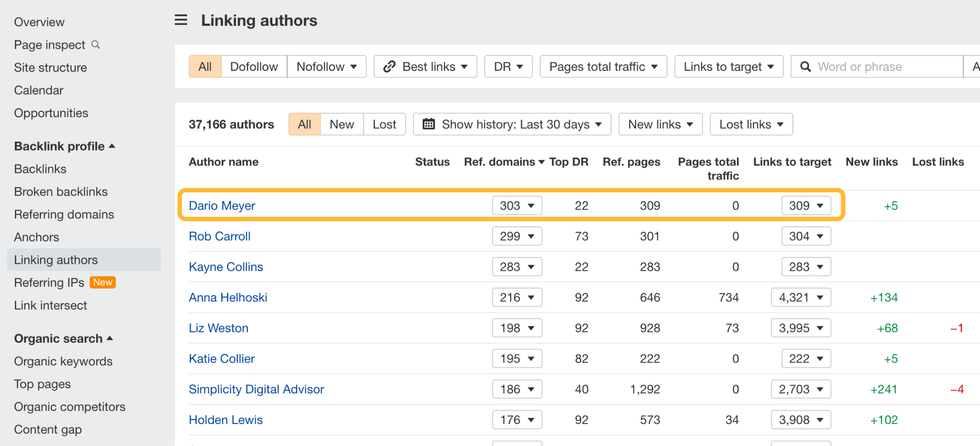
Task: Collapse the Backlink profile section arrow
Action: tap(112, 146)
